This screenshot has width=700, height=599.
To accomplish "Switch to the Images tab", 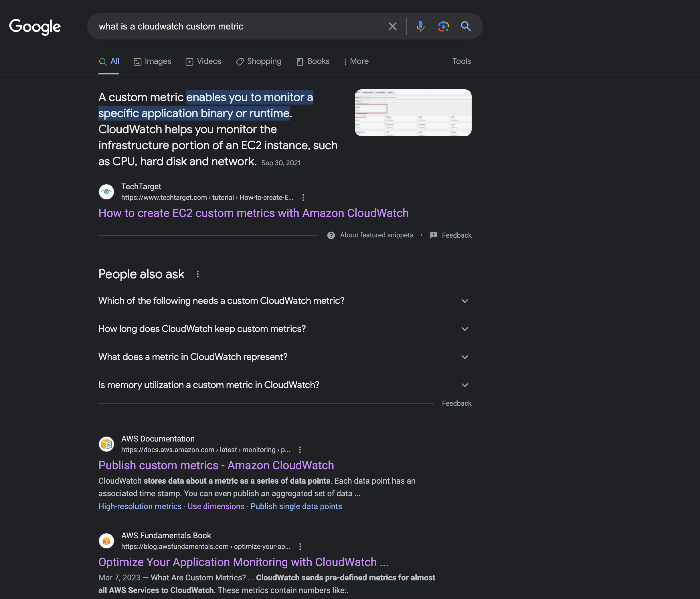I will click(x=152, y=62).
